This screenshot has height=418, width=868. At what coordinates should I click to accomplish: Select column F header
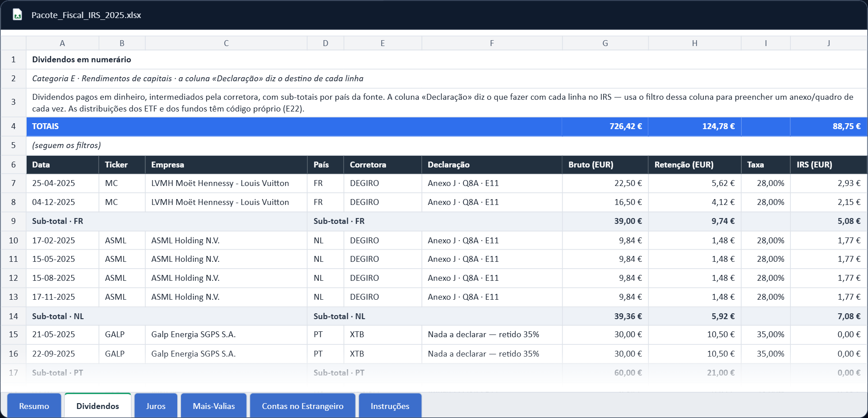(492, 43)
